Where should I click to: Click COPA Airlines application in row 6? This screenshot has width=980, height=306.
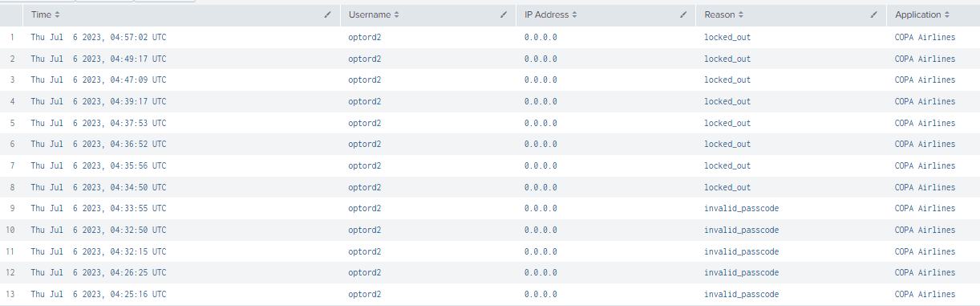pos(925,145)
